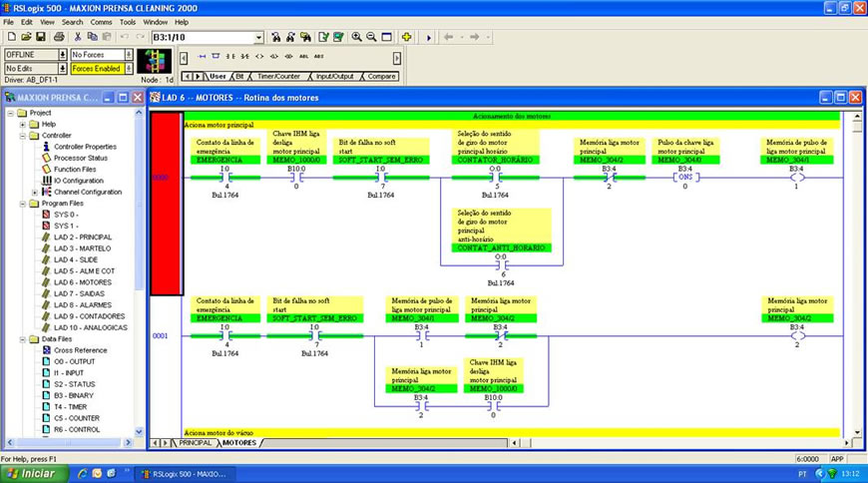
Task: Insert Output Unlatch coil instruction
Action: (x=288, y=56)
